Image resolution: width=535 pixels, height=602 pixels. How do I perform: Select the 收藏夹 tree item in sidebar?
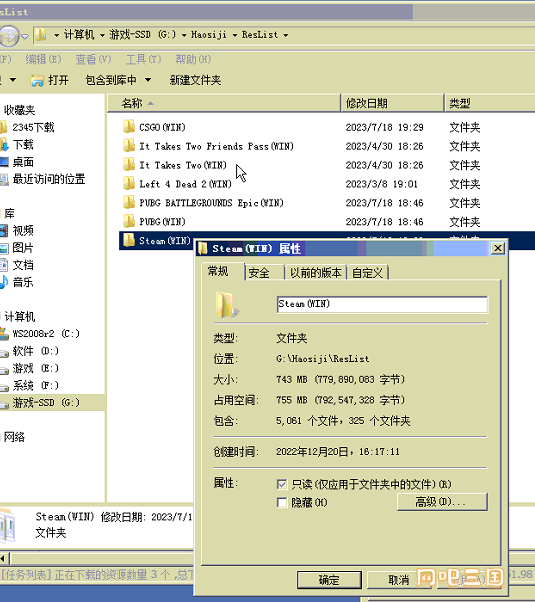point(20,110)
